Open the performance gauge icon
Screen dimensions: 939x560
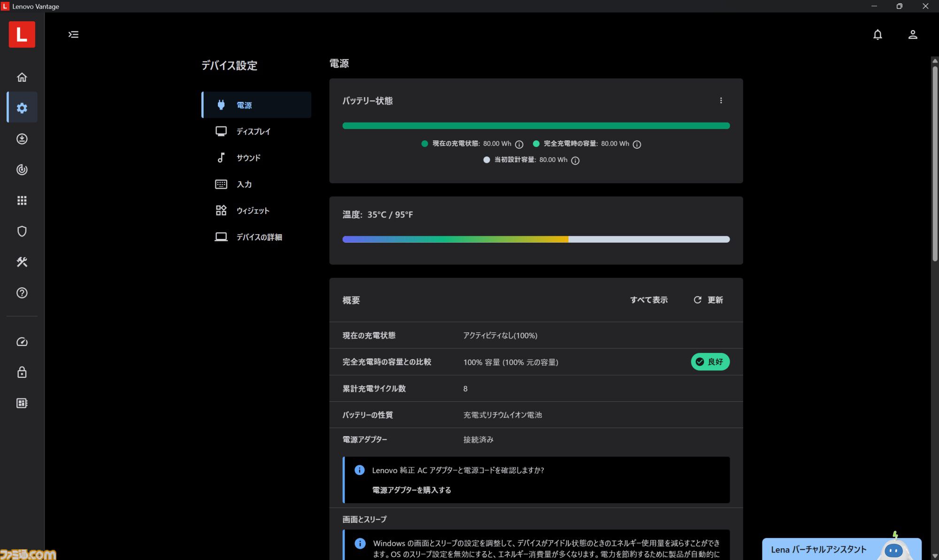pos(22,342)
